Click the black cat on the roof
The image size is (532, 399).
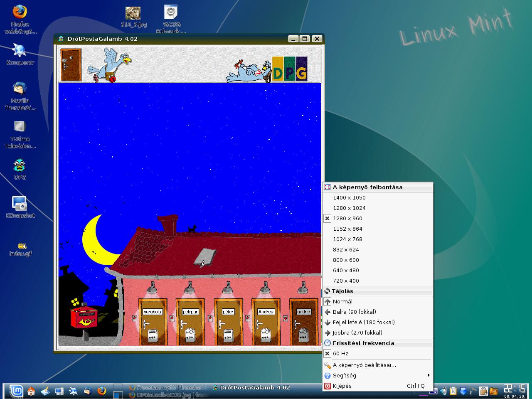pyautogui.click(x=192, y=229)
